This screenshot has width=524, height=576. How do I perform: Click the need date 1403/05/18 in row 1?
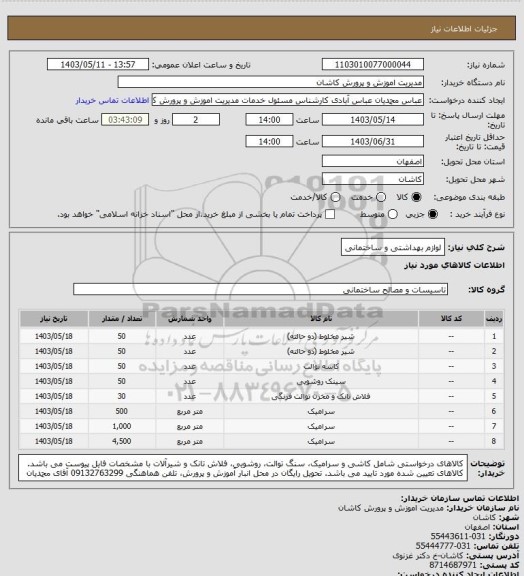(x=54, y=336)
